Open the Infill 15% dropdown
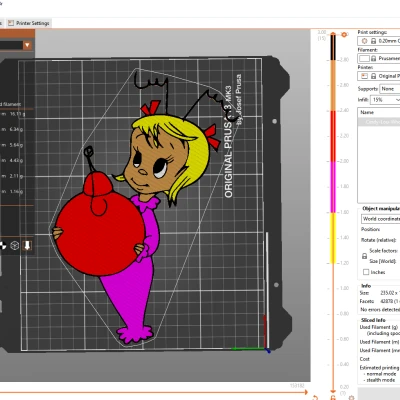Image resolution: width=400 pixels, height=400 pixels. point(385,100)
